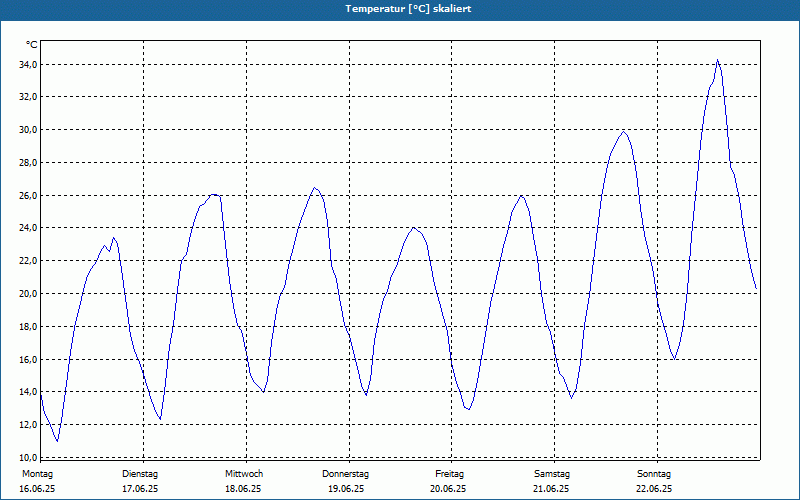The width and height of the screenshot is (800, 500).
Task: Click the Sonntag day label
Action: pyautogui.click(x=654, y=474)
